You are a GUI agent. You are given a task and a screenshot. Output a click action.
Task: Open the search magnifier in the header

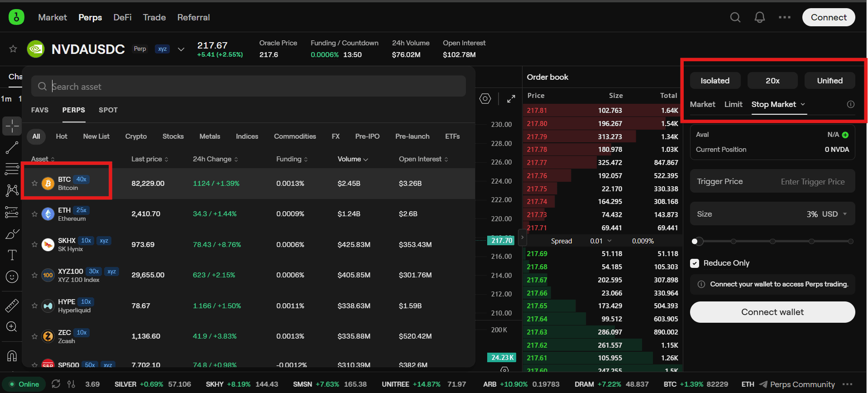tap(735, 17)
